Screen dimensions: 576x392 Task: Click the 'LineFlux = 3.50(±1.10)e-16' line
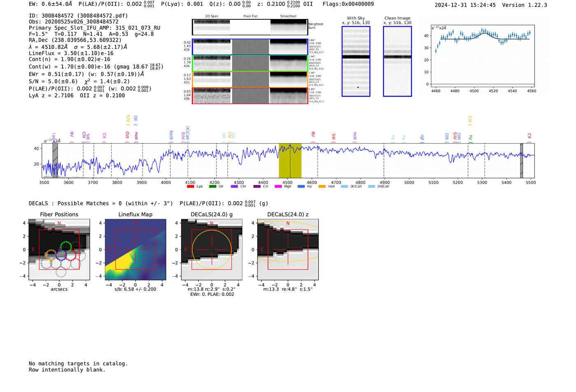(x=71, y=53)
